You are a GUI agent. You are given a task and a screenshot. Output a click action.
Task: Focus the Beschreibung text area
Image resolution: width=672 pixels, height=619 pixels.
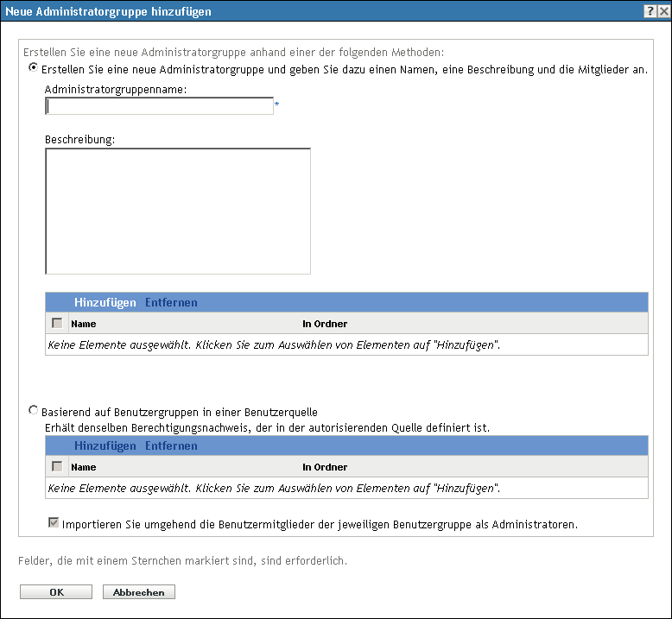[177, 212]
